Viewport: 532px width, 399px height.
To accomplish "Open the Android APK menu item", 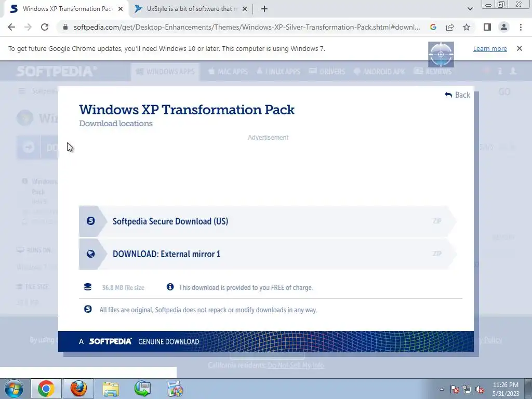I will tap(379, 72).
